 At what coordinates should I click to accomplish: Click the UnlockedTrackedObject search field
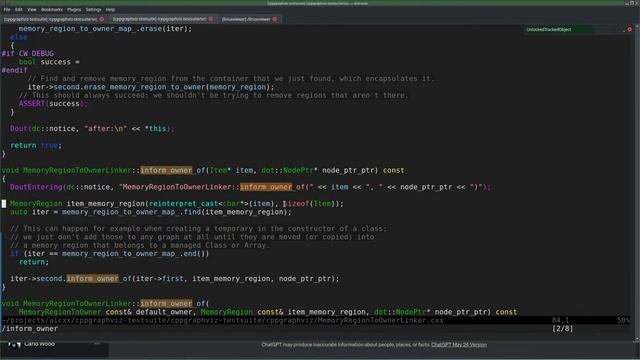point(559,29)
